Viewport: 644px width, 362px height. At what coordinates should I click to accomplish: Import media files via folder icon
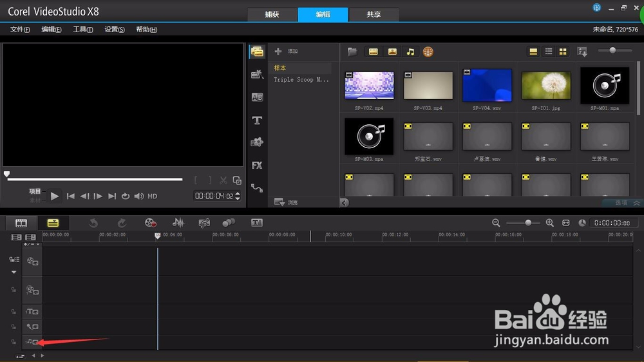tap(352, 52)
